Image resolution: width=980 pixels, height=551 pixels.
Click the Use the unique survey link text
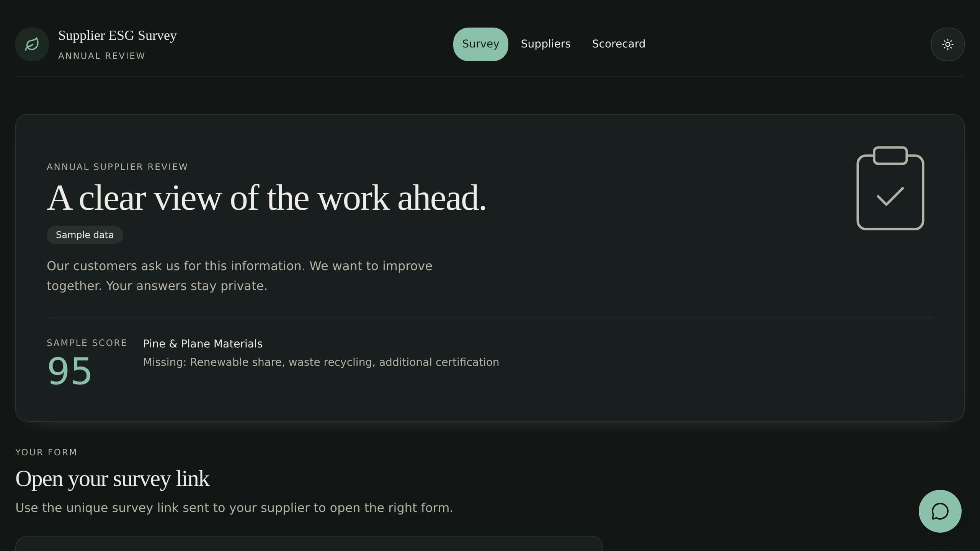coord(234,508)
